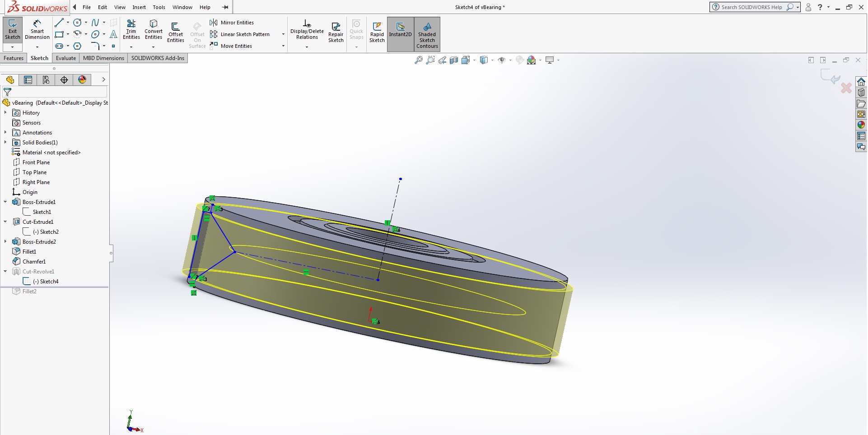
Task: Expand the History folder
Action: (x=5, y=112)
